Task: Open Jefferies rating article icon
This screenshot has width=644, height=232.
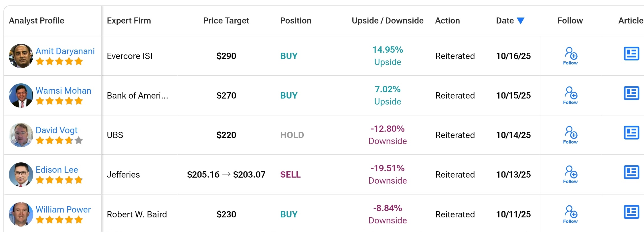Action: [x=631, y=172]
